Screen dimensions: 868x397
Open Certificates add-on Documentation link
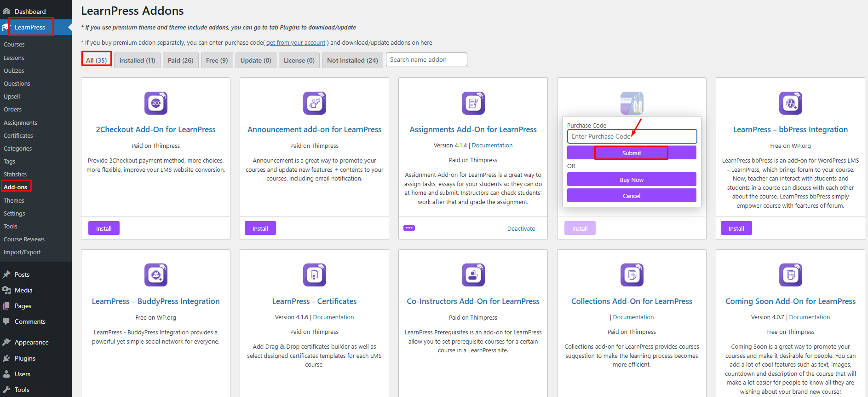(333, 317)
